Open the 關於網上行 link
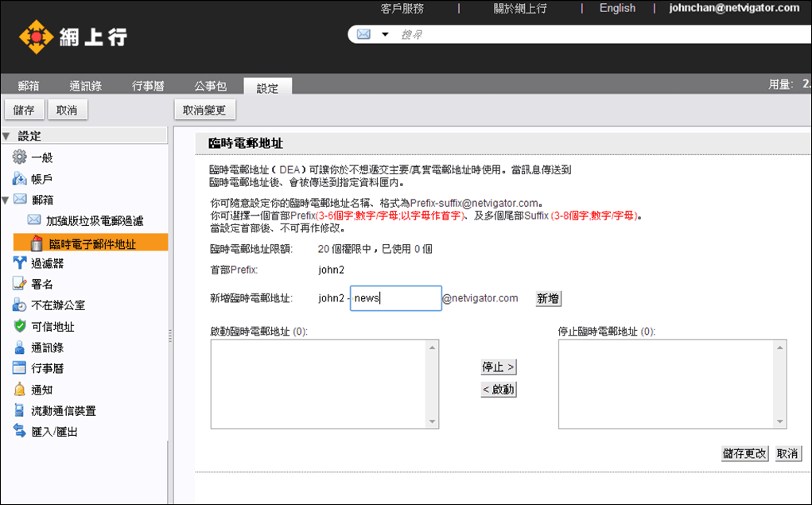This screenshot has width=812, height=505. (520, 8)
